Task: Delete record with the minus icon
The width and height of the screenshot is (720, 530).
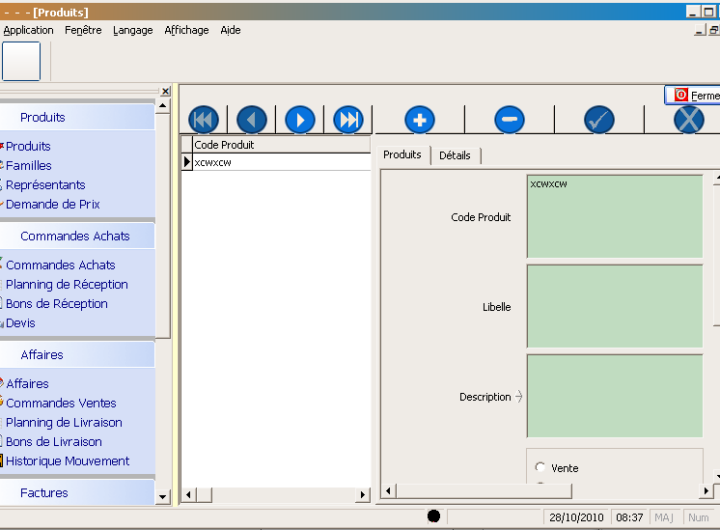Action: (x=509, y=120)
